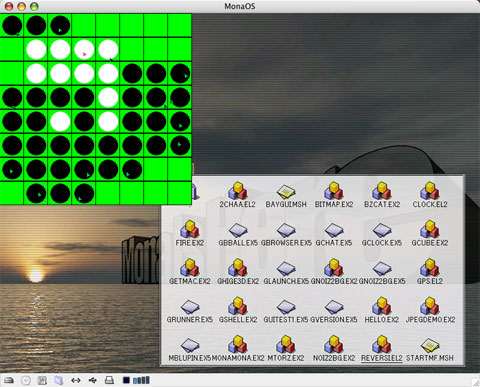Screen dimensions: 480x387
Task: Click the USB icon in status bar
Action: tap(93, 380)
